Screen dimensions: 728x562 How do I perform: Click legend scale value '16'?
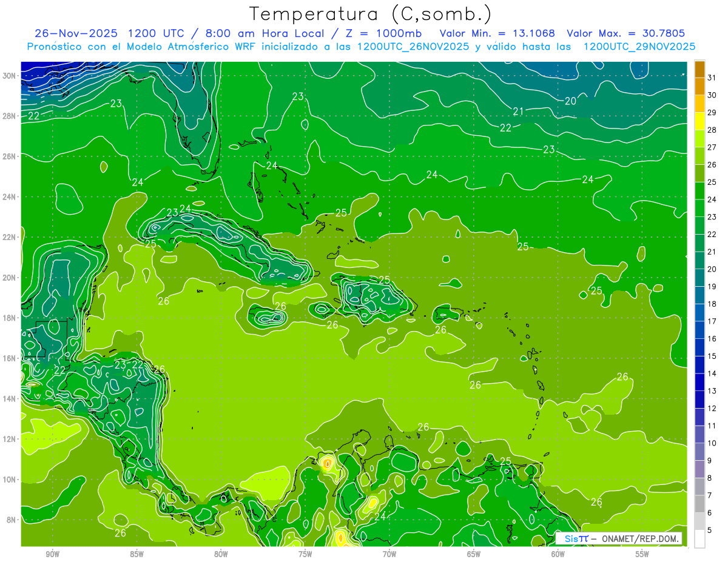(x=712, y=338)
